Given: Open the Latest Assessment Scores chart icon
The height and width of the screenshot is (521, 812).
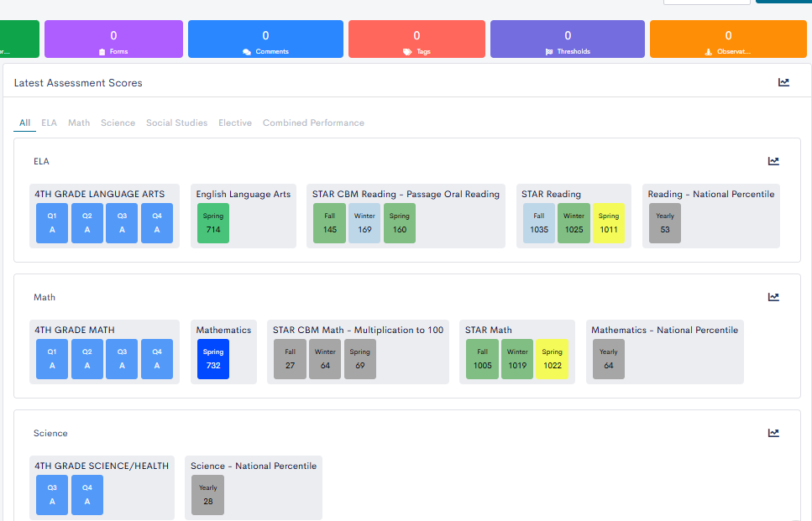Looking at the screenshot, I should click(783, 82).
